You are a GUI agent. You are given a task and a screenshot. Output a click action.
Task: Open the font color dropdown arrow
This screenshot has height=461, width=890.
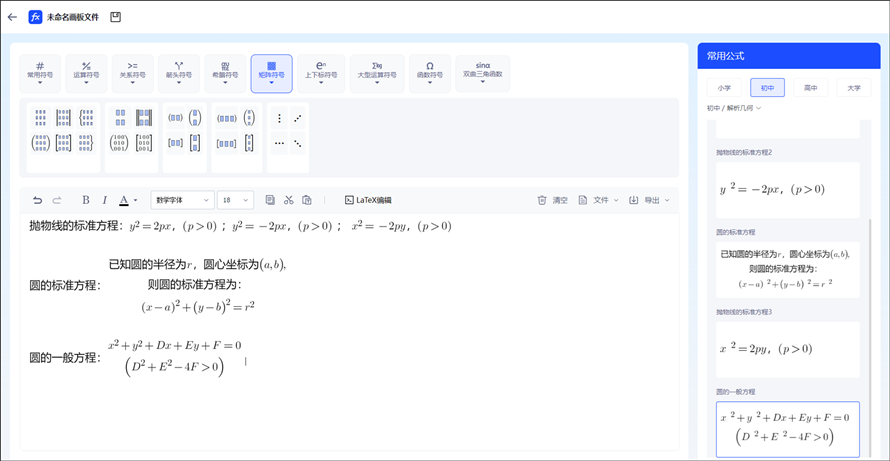(135, 200)
